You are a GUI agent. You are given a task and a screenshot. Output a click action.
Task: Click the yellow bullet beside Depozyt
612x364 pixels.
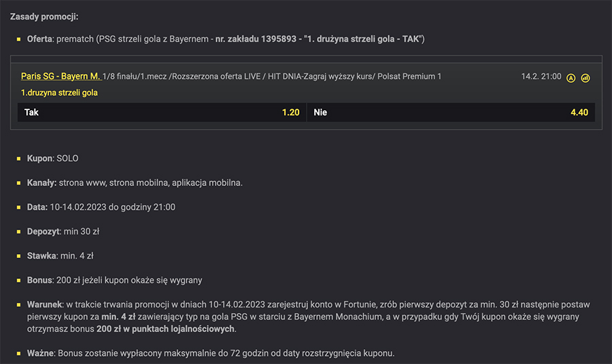20,232
